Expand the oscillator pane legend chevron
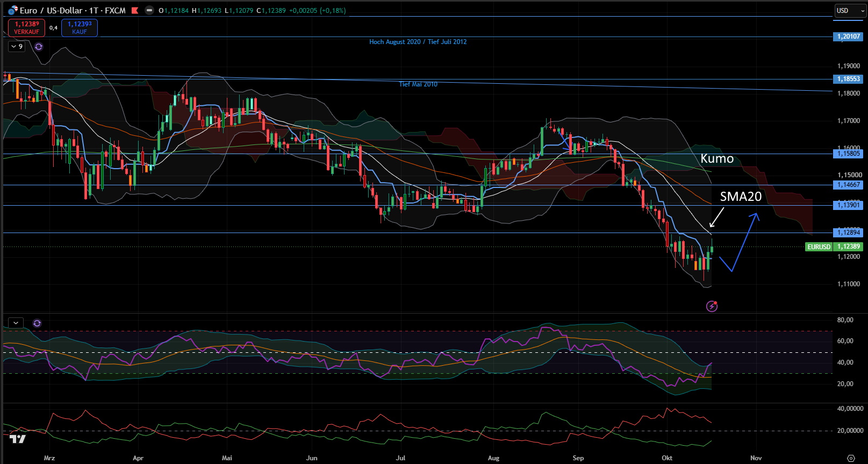The height and width of the screenshot is (464, 868). (x=16, y=323)
